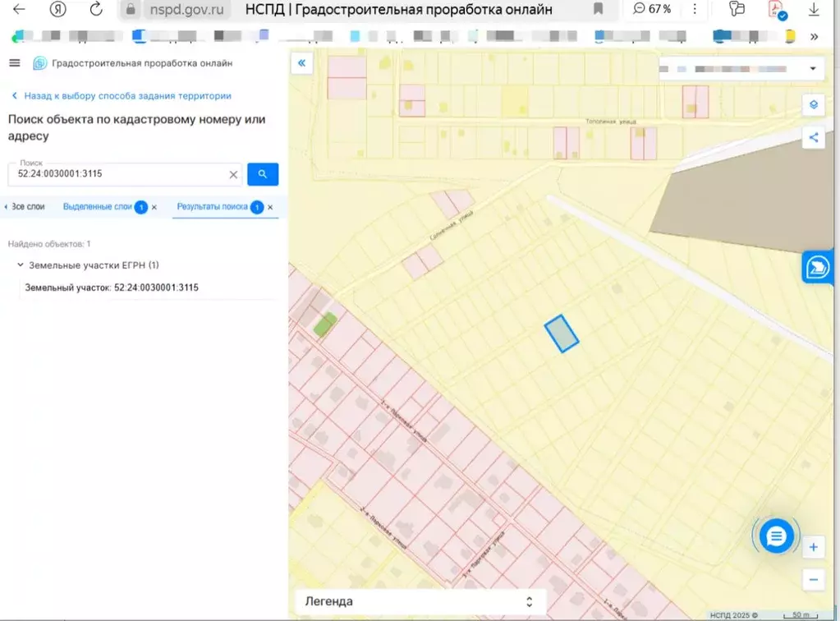Open the hamburger menu in the sidebar
Image resolution: width=840 pixels, height=621 pixels.
pos(14,63)
